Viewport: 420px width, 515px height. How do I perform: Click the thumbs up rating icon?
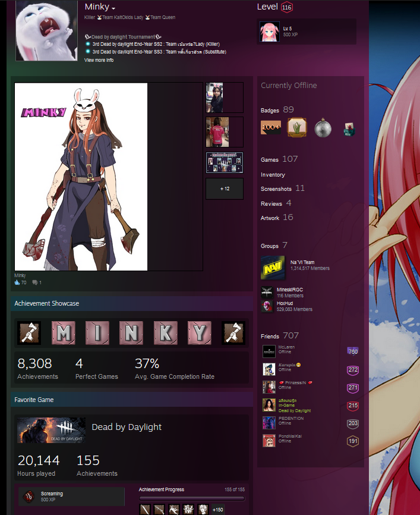(17, 282)
